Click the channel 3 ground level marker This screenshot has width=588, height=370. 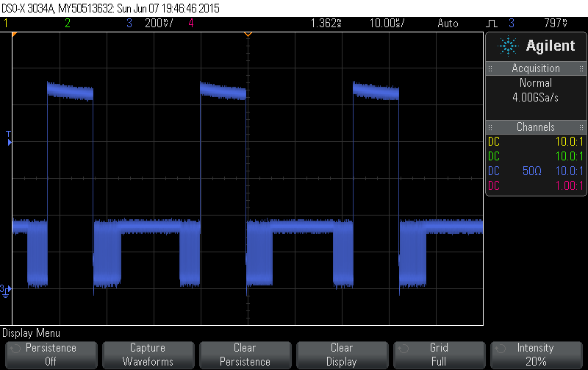click(5, 289)
